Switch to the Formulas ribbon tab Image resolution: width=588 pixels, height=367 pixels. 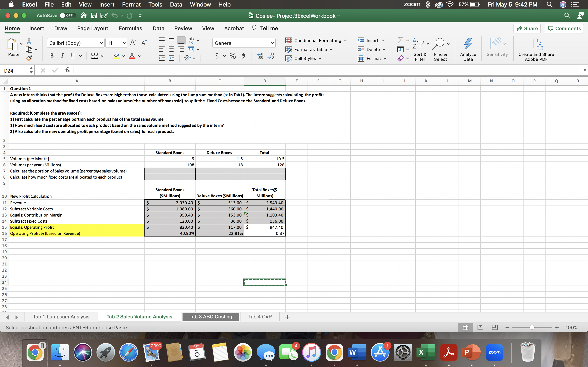pos(130,28)
